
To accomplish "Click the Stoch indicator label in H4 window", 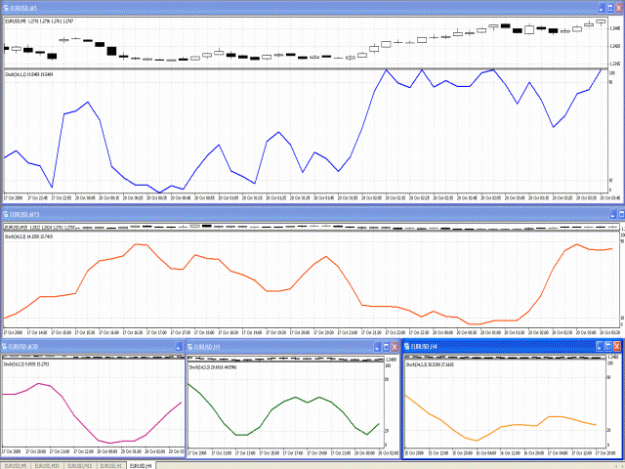I will (430, 364).
